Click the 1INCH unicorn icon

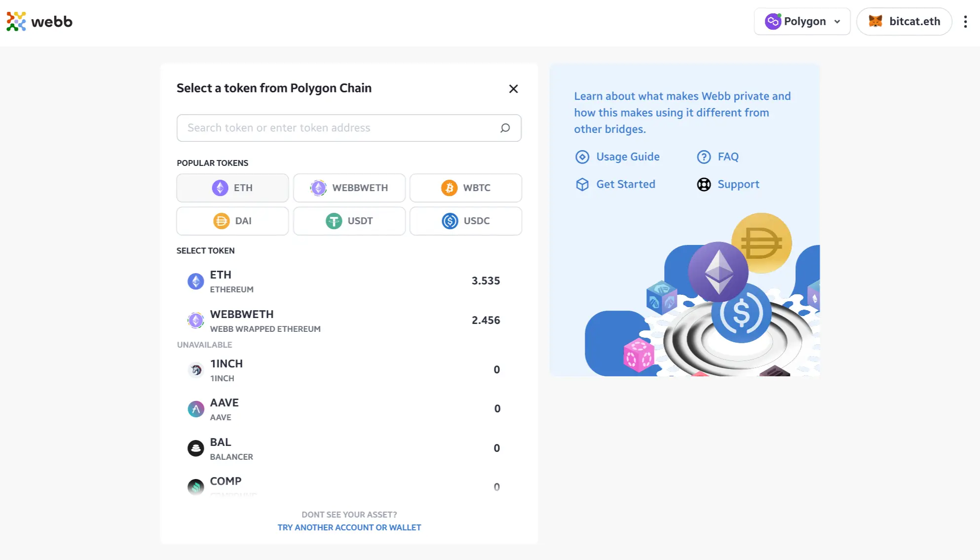click(196, 370)
